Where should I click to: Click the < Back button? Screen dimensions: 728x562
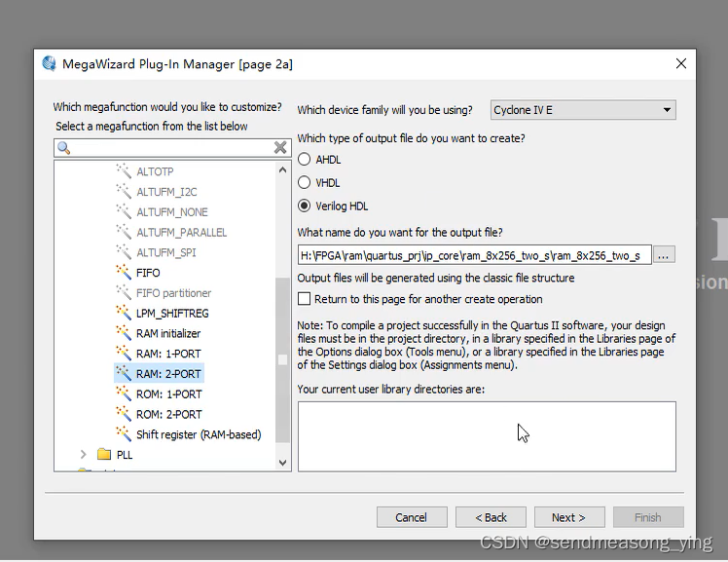pos(491,517)
